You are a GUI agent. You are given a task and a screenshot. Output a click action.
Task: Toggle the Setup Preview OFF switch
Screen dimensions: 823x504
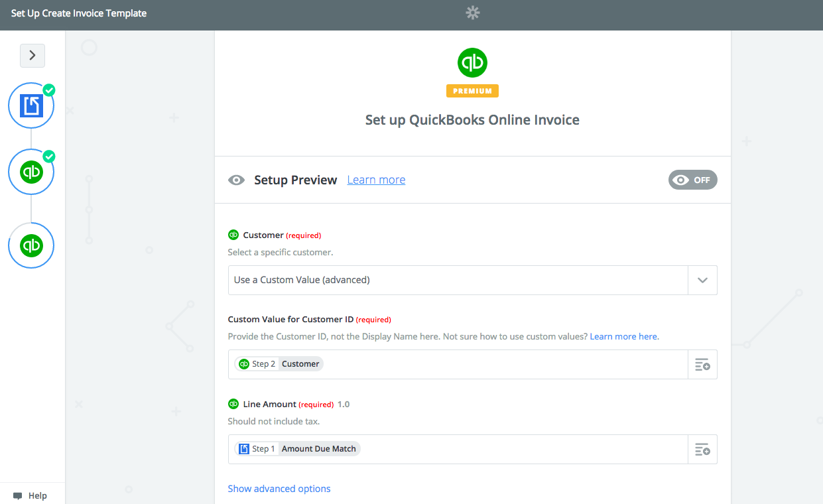pos(692,180)
